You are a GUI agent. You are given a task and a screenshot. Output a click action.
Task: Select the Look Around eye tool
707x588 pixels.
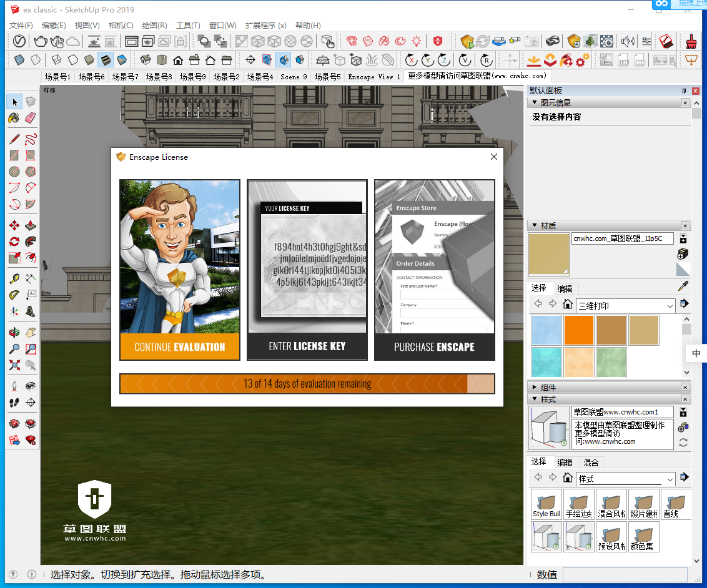coord(30,386)
